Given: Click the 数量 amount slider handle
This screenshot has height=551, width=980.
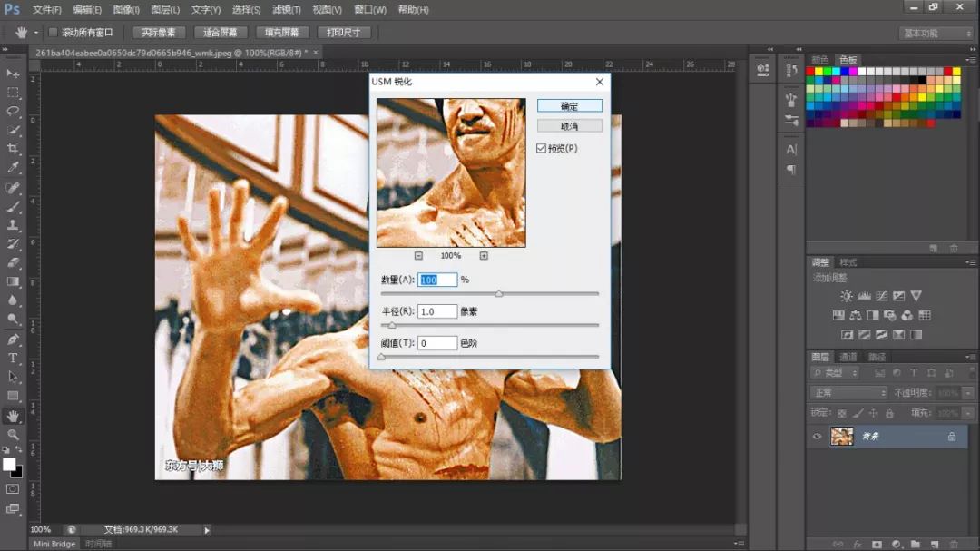Looking at the screenshot, I should point(498,294).
